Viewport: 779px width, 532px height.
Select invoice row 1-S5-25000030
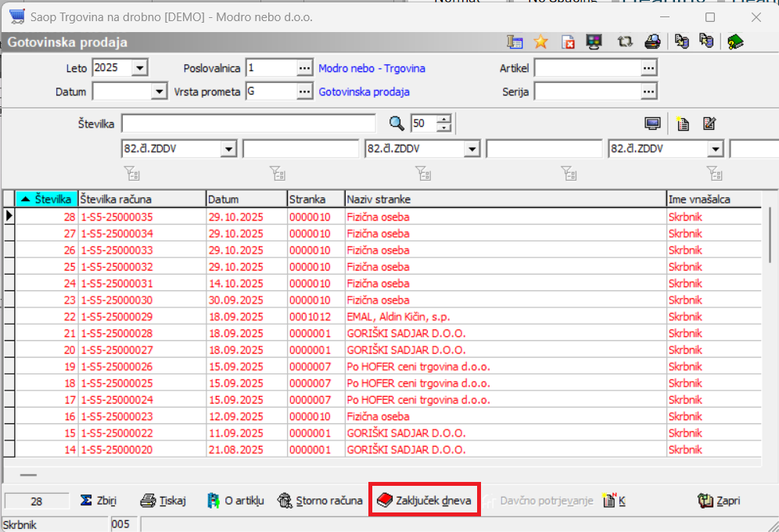click(389, 300)
